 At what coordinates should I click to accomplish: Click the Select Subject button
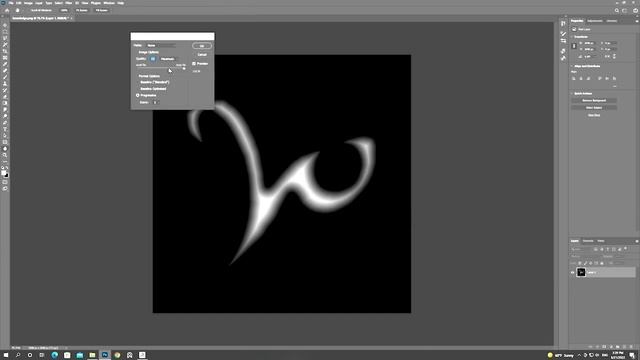pos(594,108)
